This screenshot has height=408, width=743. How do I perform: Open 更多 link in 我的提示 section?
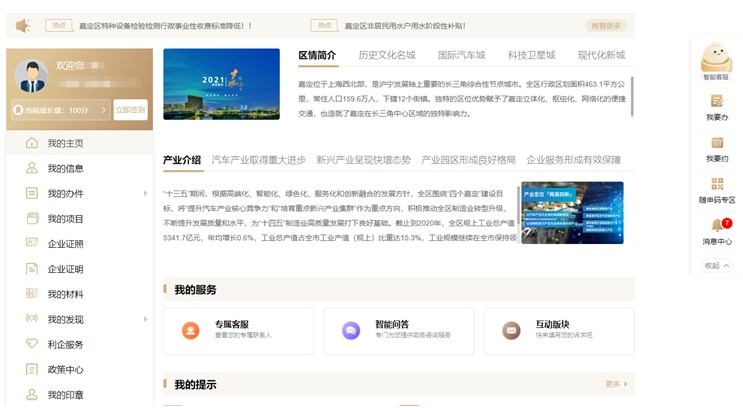click(x=616, y=384)
